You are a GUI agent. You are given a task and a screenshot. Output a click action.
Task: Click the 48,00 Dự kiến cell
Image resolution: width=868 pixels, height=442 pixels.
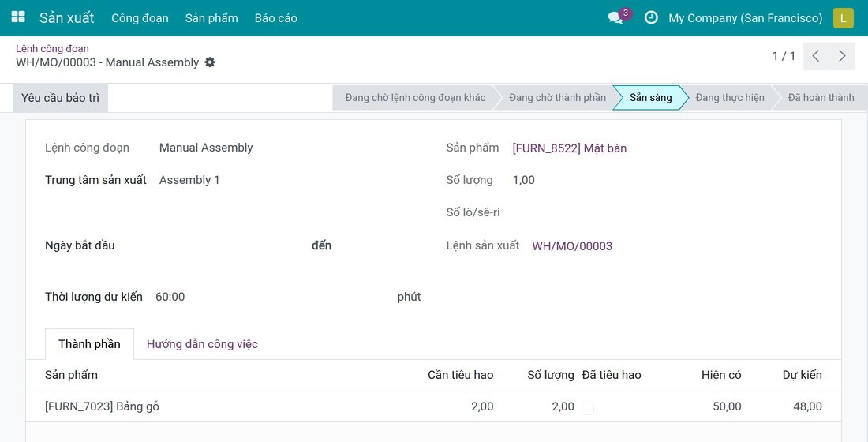[808, 406]
